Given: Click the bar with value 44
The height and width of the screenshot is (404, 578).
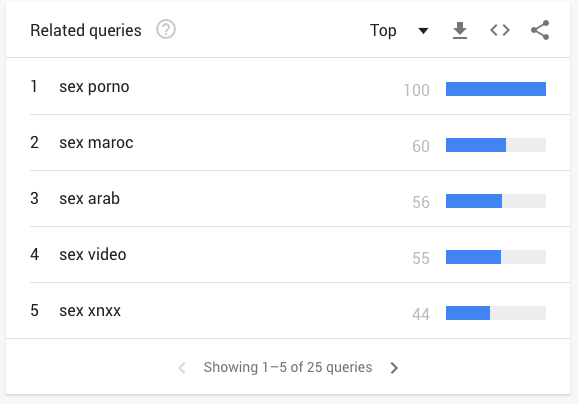Looking at the screenshot, I should (x=496, y=313).
